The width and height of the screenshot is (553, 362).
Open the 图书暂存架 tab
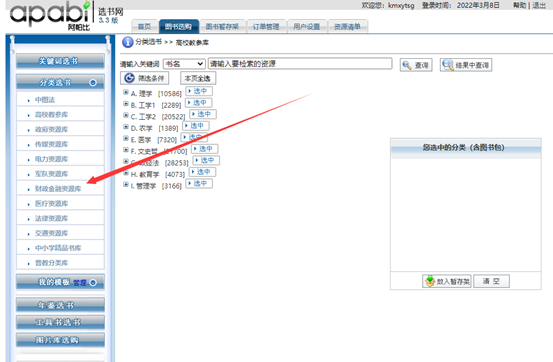click(x=223, y=26)
